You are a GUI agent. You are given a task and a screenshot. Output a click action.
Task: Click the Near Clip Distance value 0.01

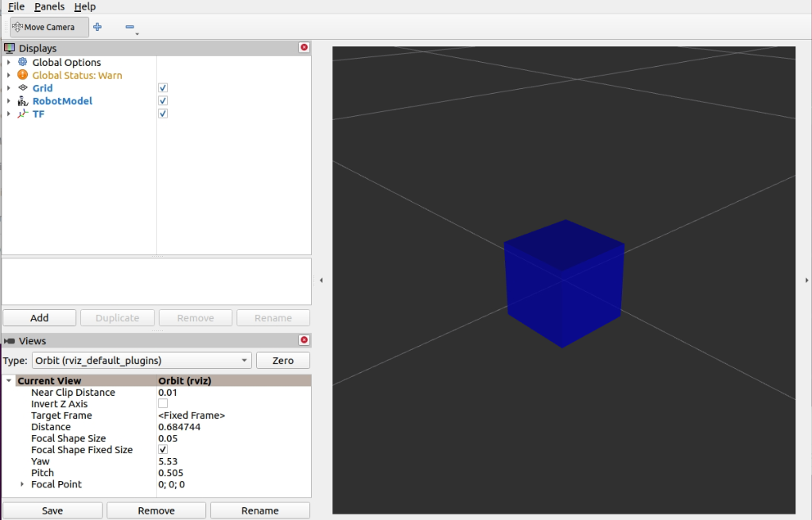(168, 393)
